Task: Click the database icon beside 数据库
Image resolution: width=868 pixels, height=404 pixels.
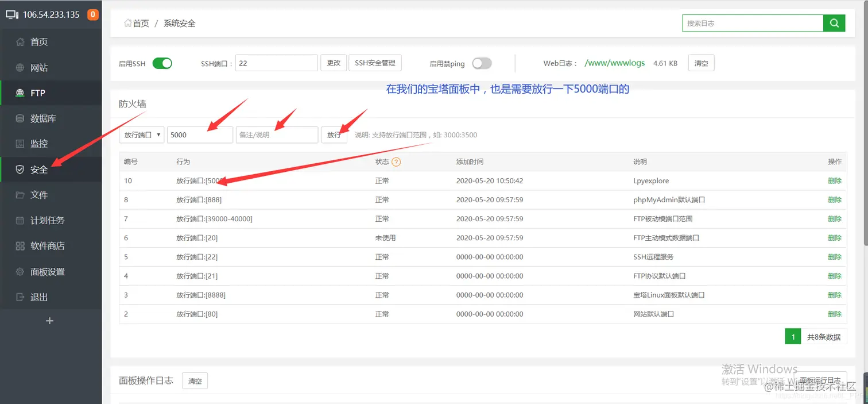Action: (x=20, y=118)
